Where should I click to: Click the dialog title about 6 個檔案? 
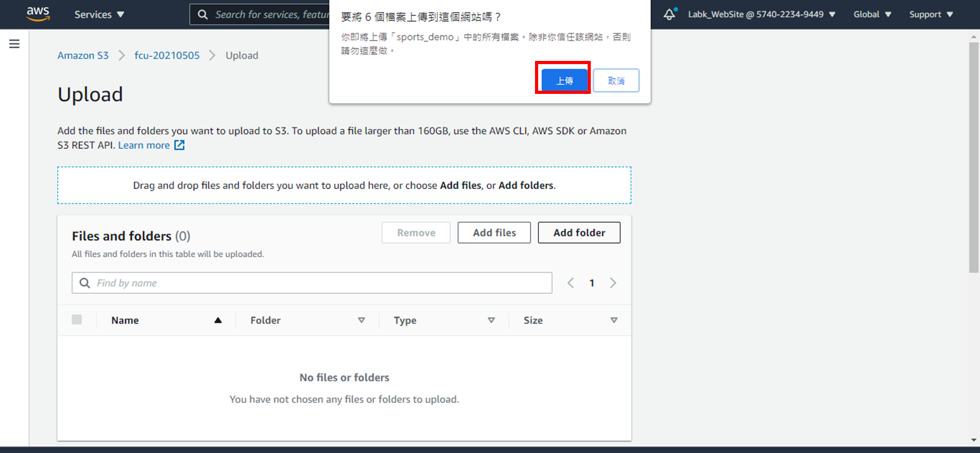tap(422, 17)
